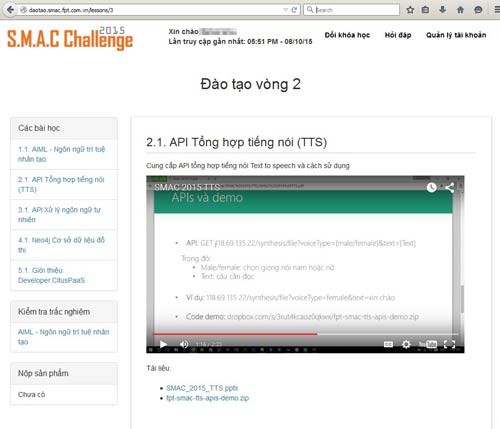This screenshot has width=500, height=429.
Task: Go to browser home icon
Action: click(x=460, y=10)
